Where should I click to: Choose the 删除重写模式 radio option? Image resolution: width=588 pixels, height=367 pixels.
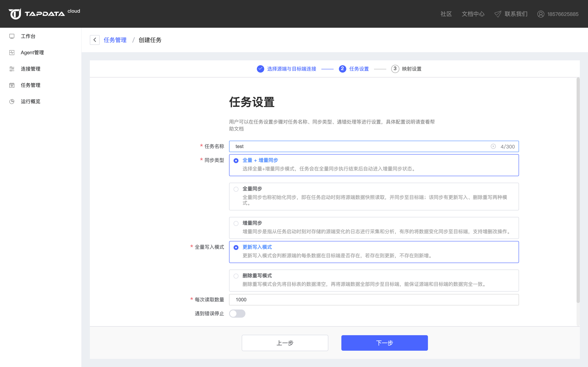pos(236,276)
